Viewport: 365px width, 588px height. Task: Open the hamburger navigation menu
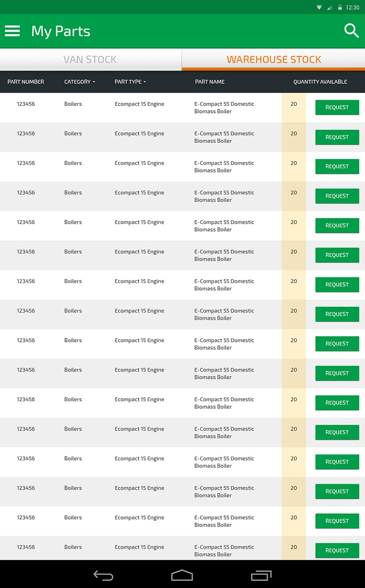12,31
